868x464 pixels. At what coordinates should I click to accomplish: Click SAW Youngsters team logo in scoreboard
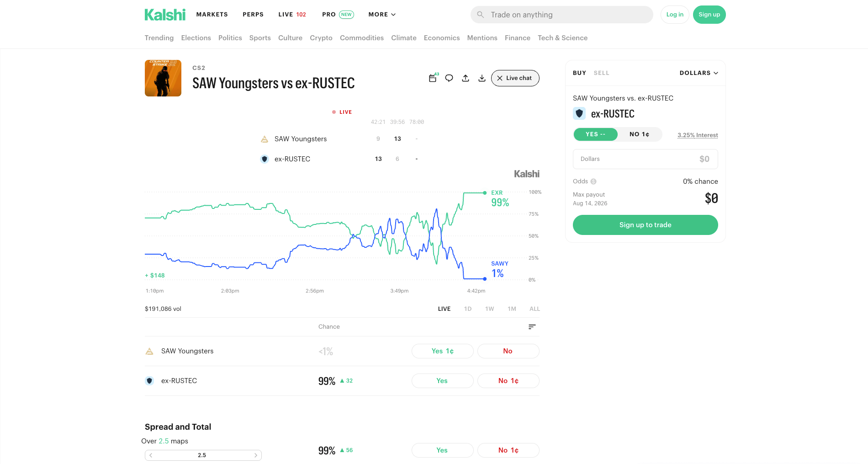[x=265, y=139]
